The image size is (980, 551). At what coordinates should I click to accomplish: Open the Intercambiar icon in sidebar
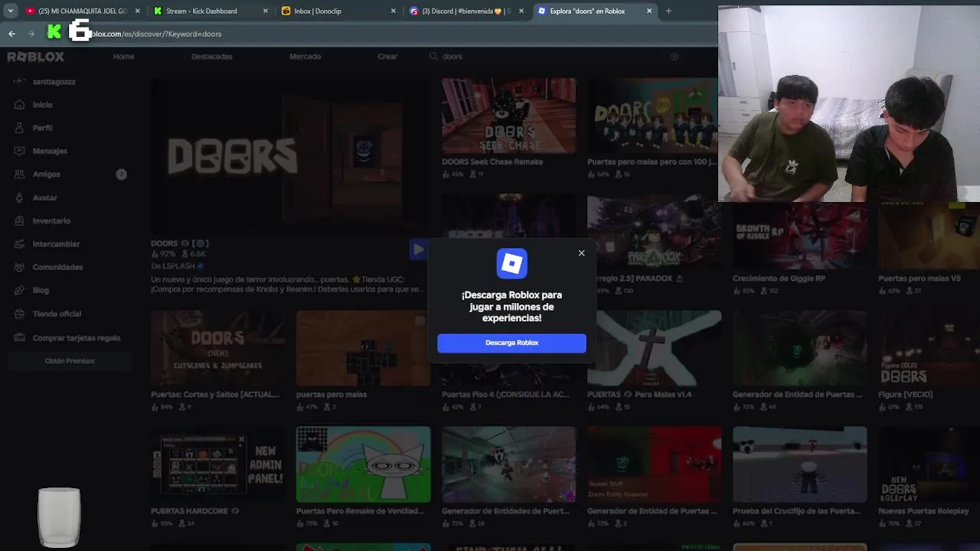point(20,244)
